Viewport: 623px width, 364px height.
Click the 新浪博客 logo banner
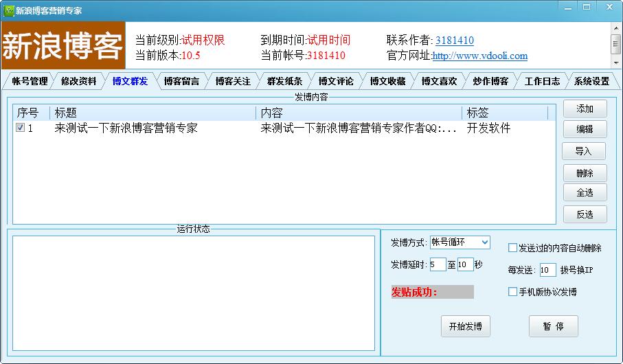coord(63,45)
